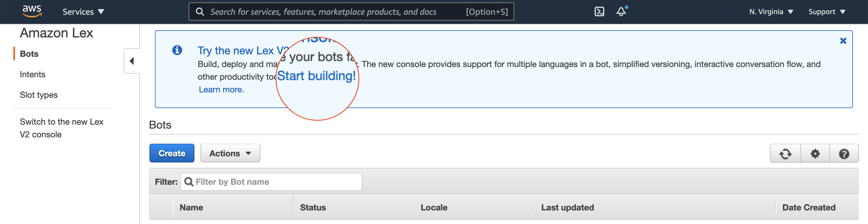Click the Create bot button
868x224 pixels.
coord(171,153)
